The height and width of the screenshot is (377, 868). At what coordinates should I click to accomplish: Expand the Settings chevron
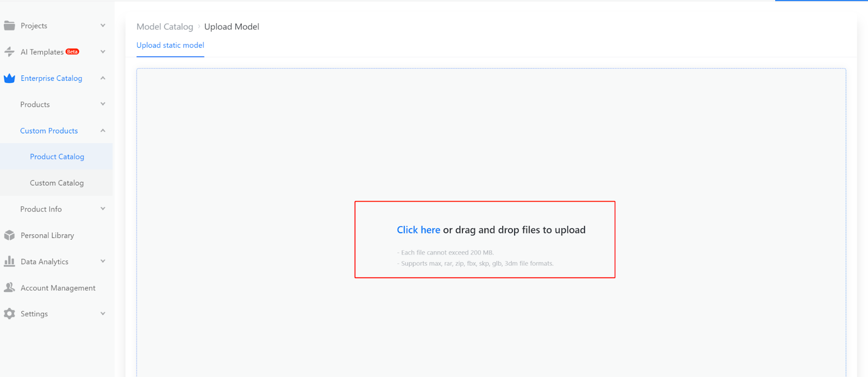(103, 314)
